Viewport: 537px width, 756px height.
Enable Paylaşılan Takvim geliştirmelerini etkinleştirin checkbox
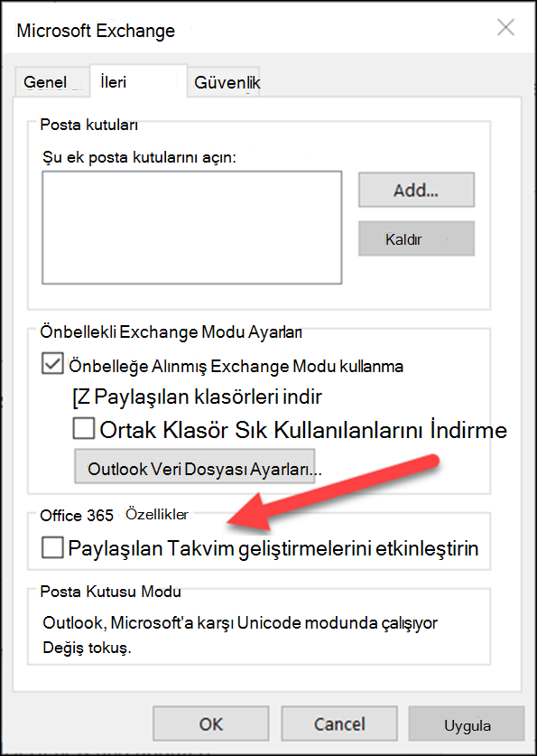tap(52, 548)
